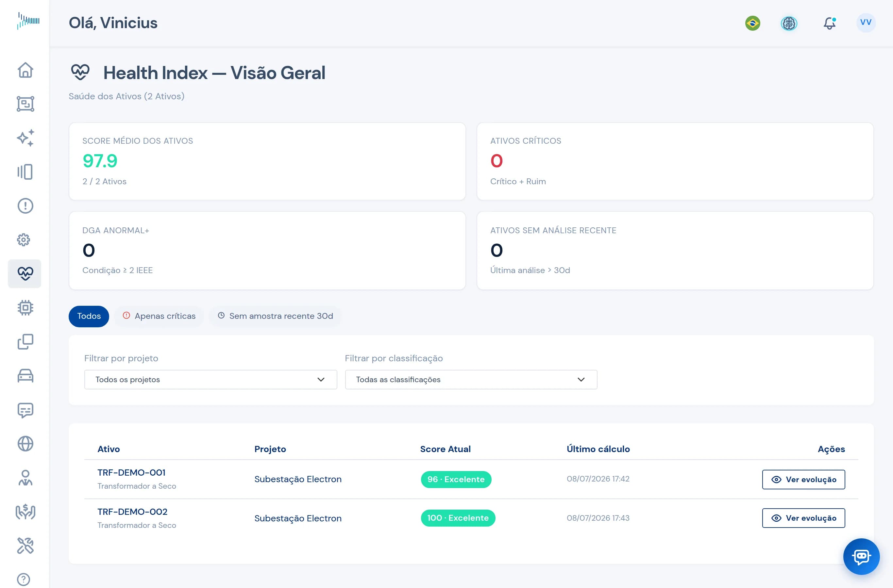Open the notifications bell icon

(830, 23)
